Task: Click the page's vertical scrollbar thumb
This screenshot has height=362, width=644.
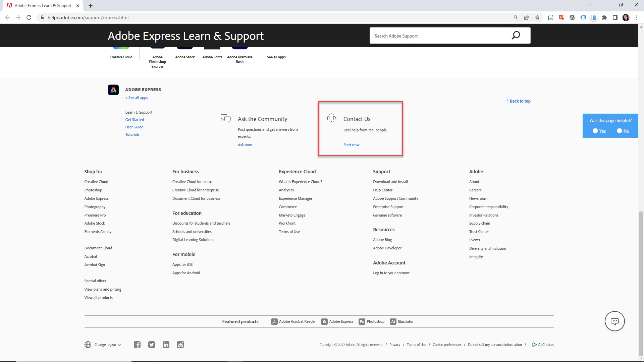Action: tap(641, 283)
